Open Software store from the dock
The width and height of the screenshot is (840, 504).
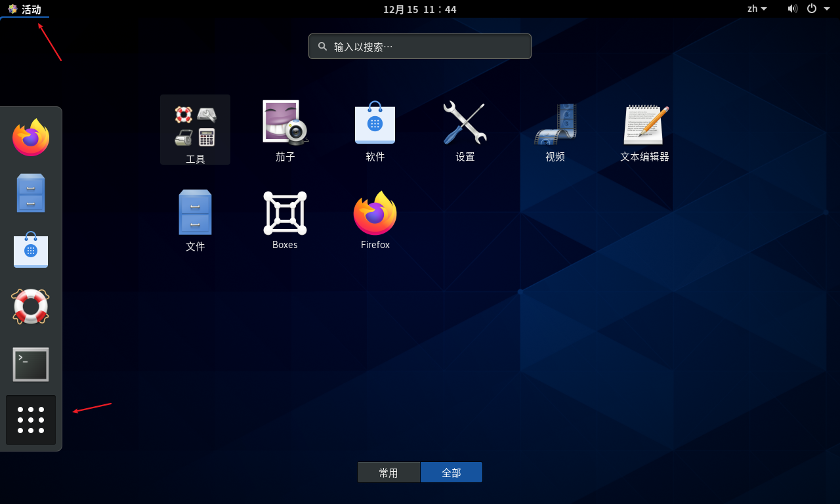(31, 249)
